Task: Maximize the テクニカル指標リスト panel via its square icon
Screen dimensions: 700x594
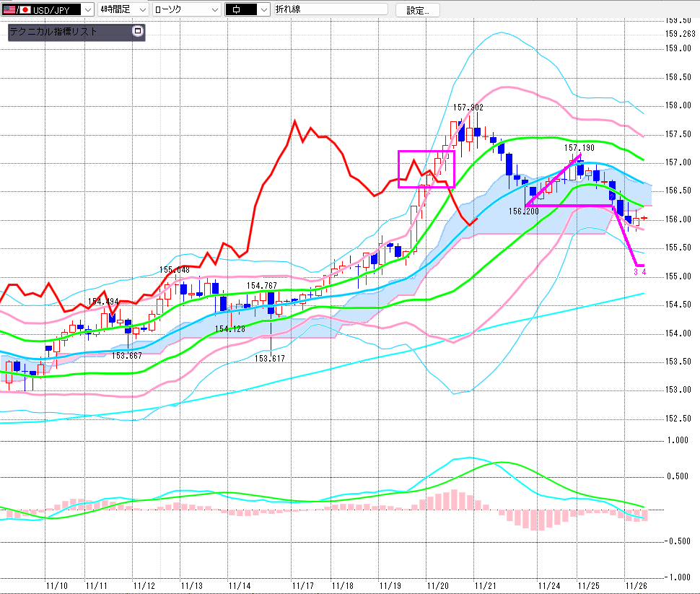Action: pyautogui.click(x=139, y=32)
